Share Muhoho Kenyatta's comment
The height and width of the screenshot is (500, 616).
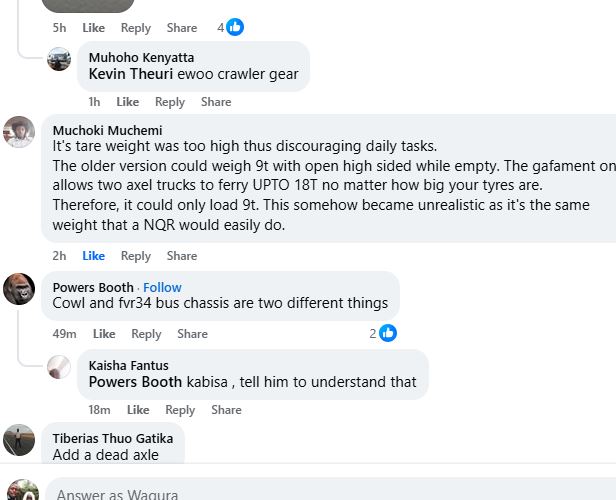coord(216,102)
